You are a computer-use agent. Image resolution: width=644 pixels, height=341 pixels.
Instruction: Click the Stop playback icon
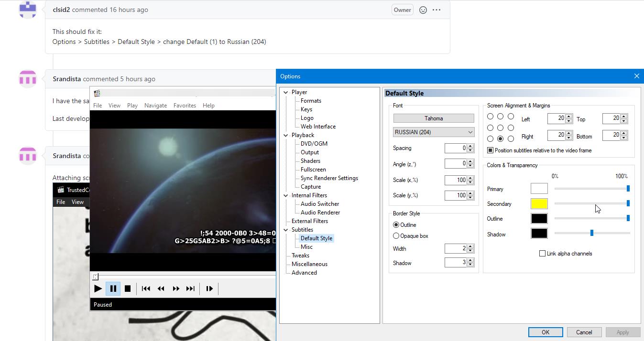[128, 288]
